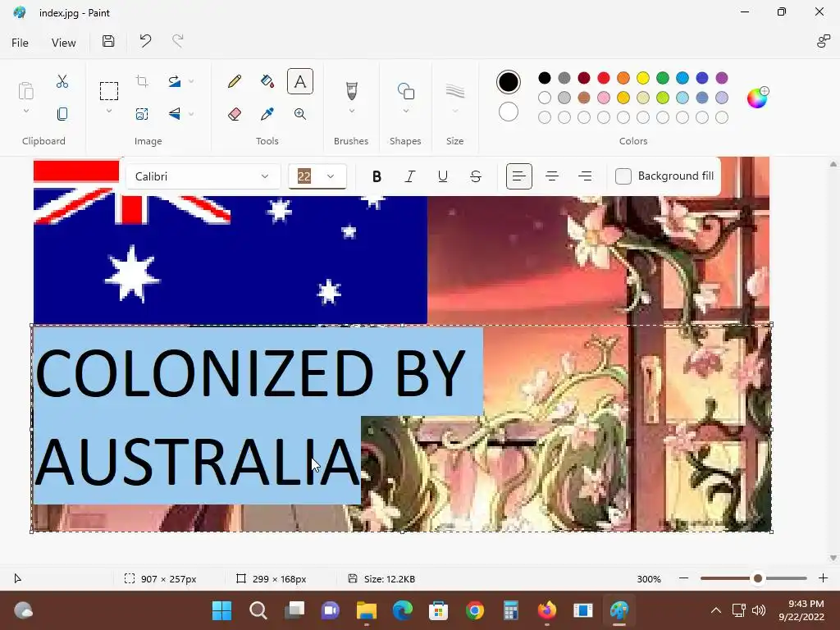840x630 pixels.
Task: Enable the Background fill checkbox
Action: pos(623,176)
